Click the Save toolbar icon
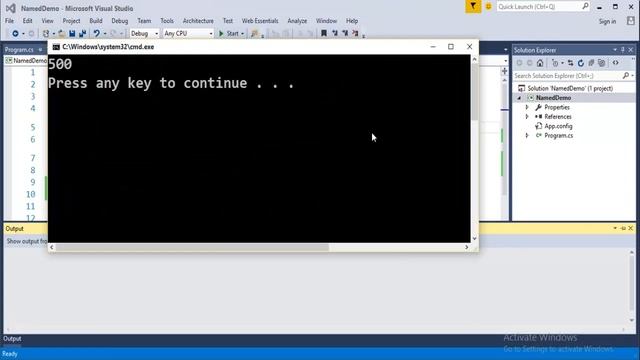Screen dimensions: 640x360 point(72,33)
